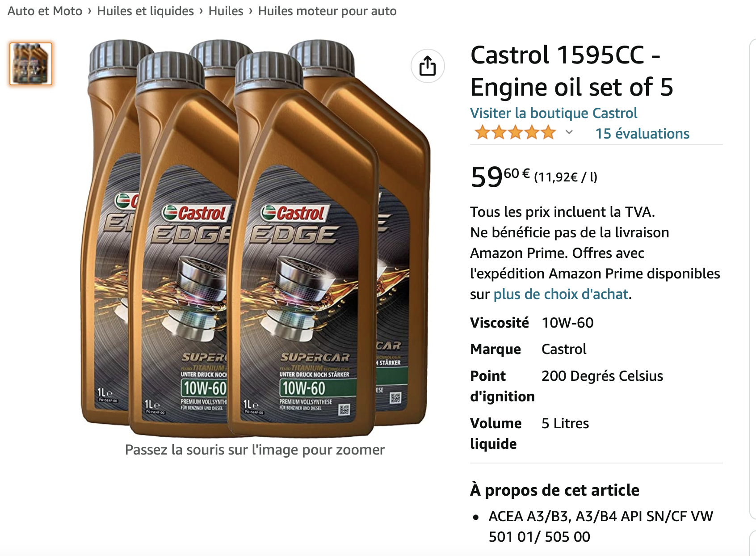
Task: Click the five-star rating icons
Action: coord(515,133)
